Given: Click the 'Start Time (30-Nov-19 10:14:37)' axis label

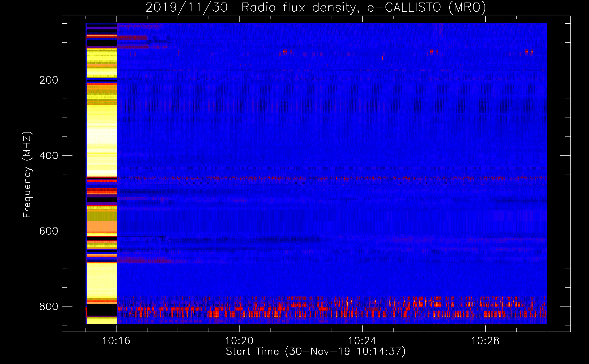Looking at the screenshot, I should pos(316,352).
